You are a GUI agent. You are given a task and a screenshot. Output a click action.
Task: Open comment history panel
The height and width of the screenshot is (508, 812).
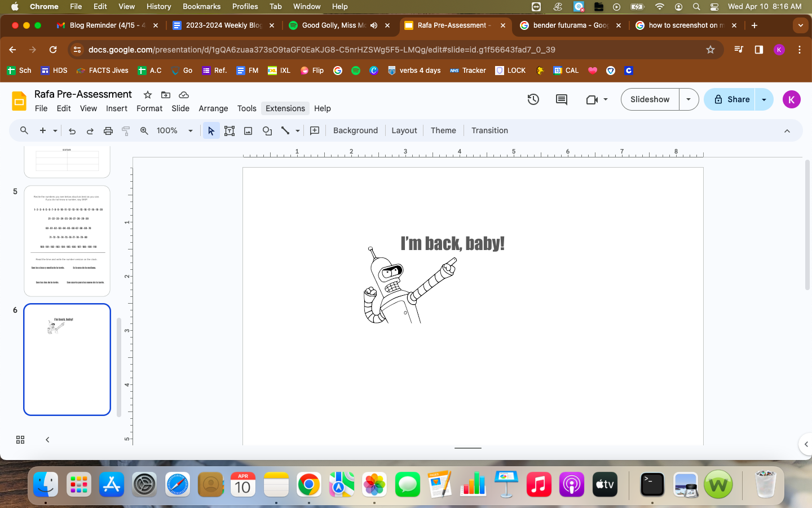point(562,99)
